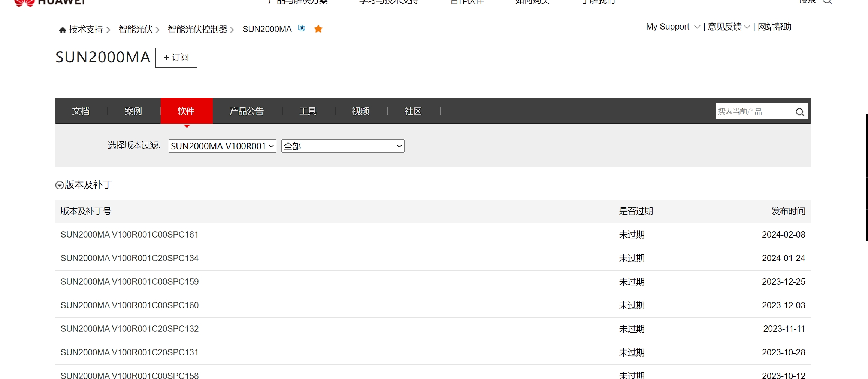Click the SUN2000MA page title
The height and width of the screenshot is (379, 868).
pos(103,57)
